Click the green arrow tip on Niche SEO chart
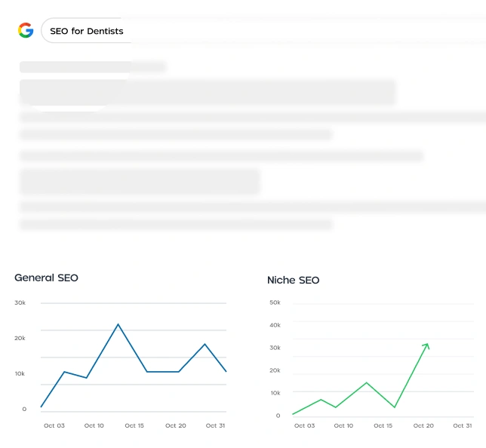The image size is (486, 448). tap(427, 345)
